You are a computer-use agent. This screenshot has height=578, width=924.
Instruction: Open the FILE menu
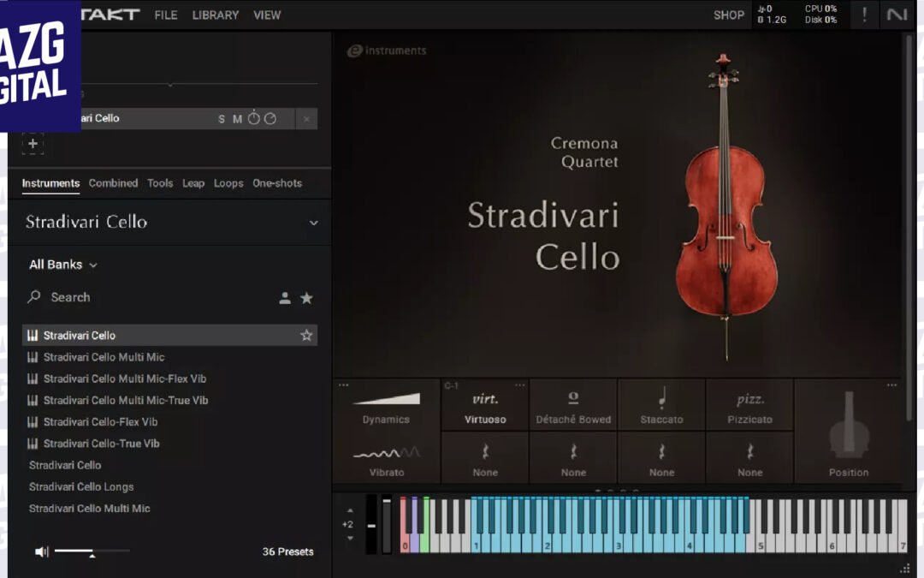click(x=166, y=15)
